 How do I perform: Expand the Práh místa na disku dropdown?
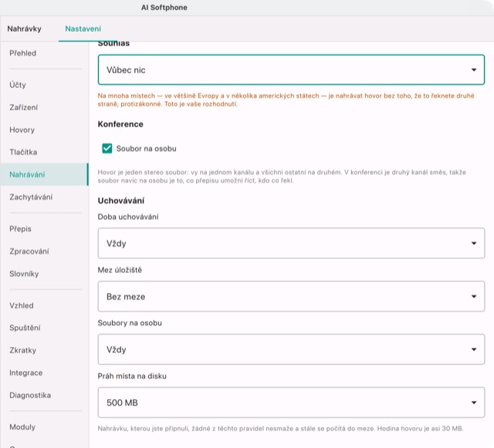coord(291,403)
